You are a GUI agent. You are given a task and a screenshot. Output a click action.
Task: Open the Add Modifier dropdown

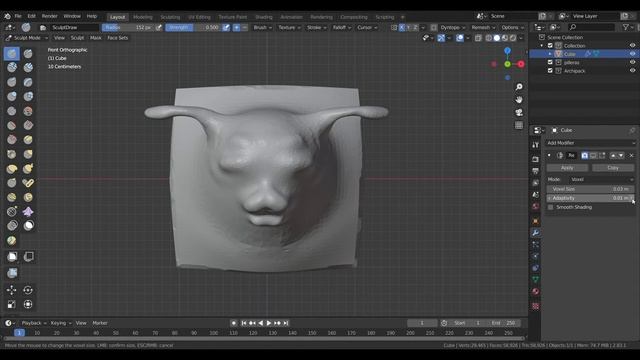[590, 143]
